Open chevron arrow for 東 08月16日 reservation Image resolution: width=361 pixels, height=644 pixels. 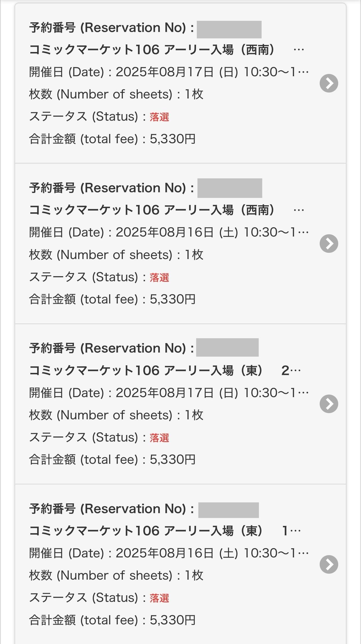pyautogui.click(x=329, y=564)
